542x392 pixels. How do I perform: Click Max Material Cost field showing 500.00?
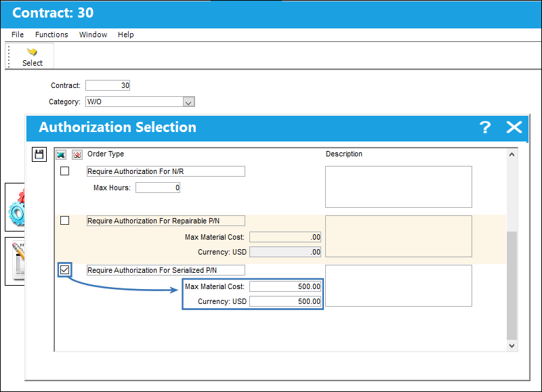[x=285, y=286]
